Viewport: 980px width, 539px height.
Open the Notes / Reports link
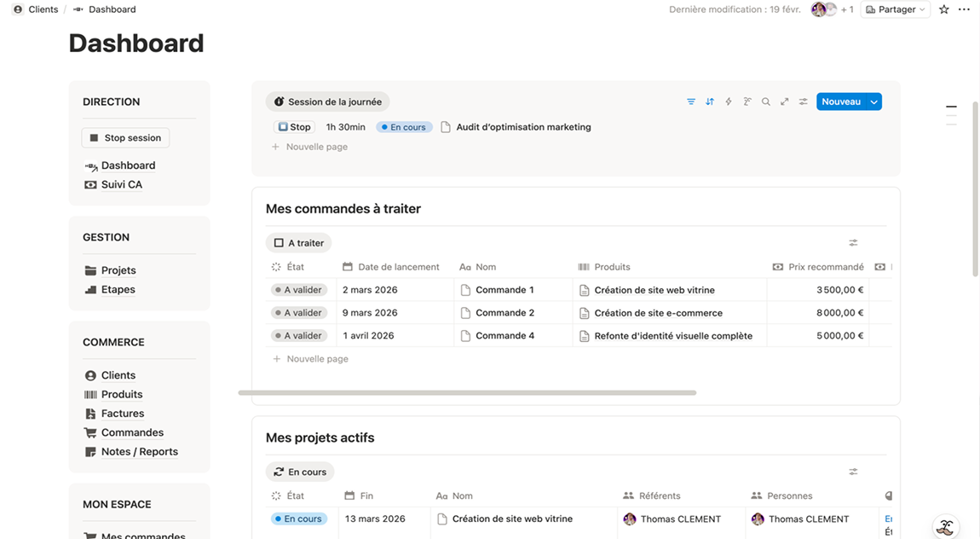[130, 451]
